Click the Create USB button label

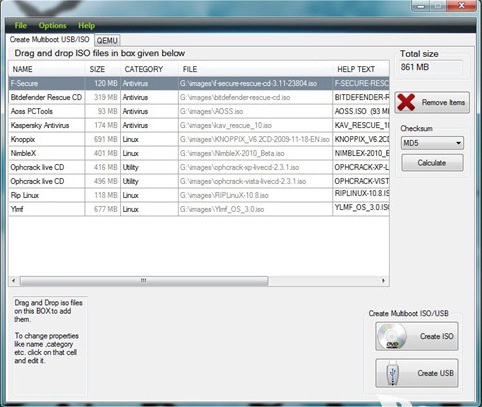tap(436, 373)
